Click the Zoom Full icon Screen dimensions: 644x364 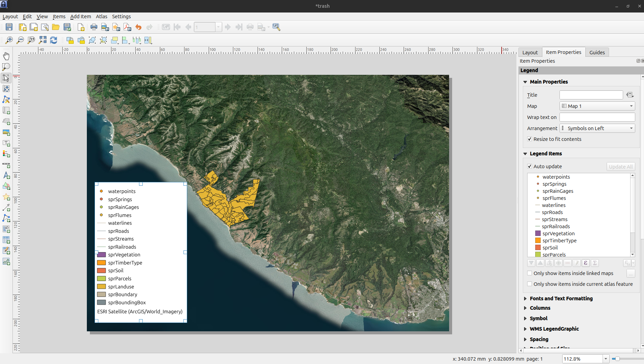42,40
